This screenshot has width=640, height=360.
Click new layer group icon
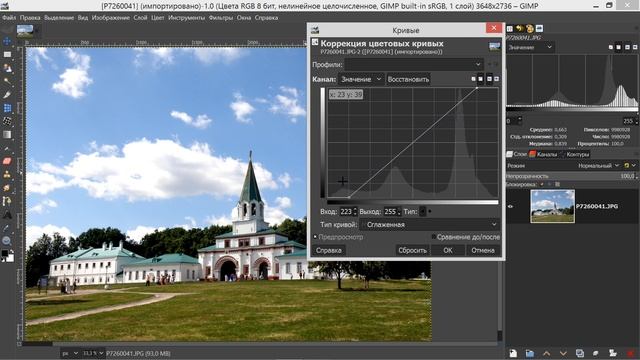point(530,353)
